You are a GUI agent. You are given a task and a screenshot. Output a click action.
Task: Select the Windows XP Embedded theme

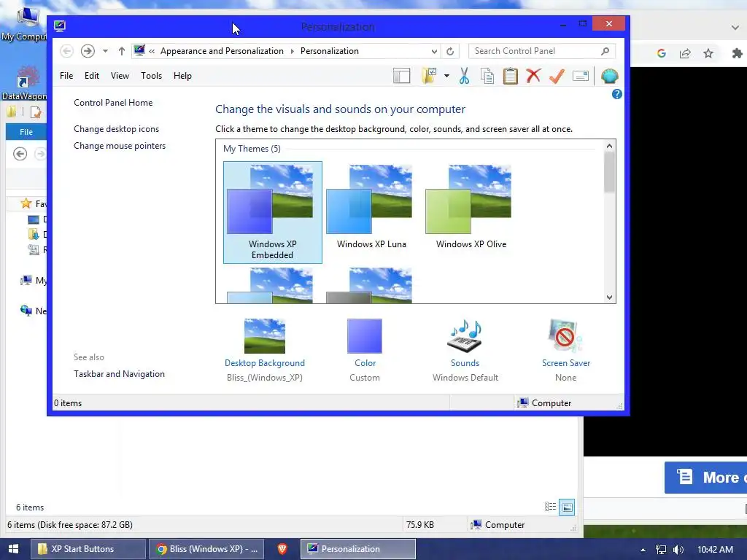tap(273, 212)
